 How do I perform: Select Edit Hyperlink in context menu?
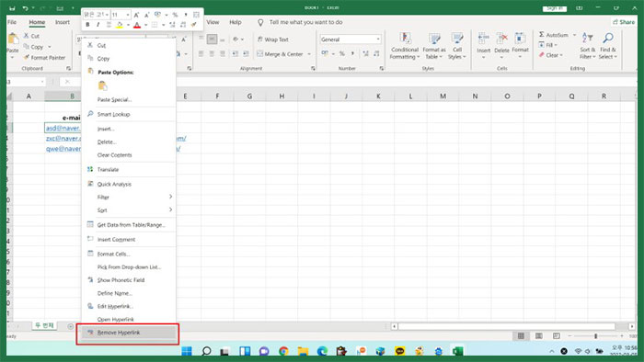(129, 306)
